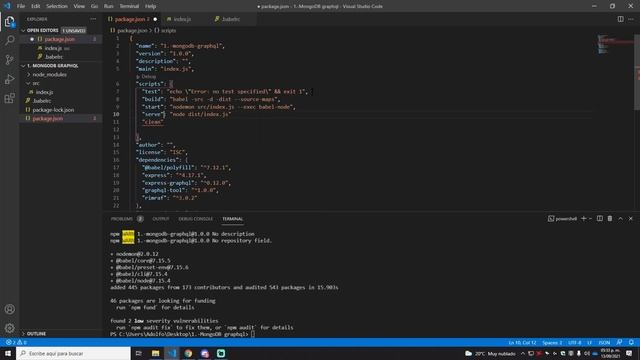Show hidden system tray icons
This screenshot has height=360, width=640.
point(522,353)
